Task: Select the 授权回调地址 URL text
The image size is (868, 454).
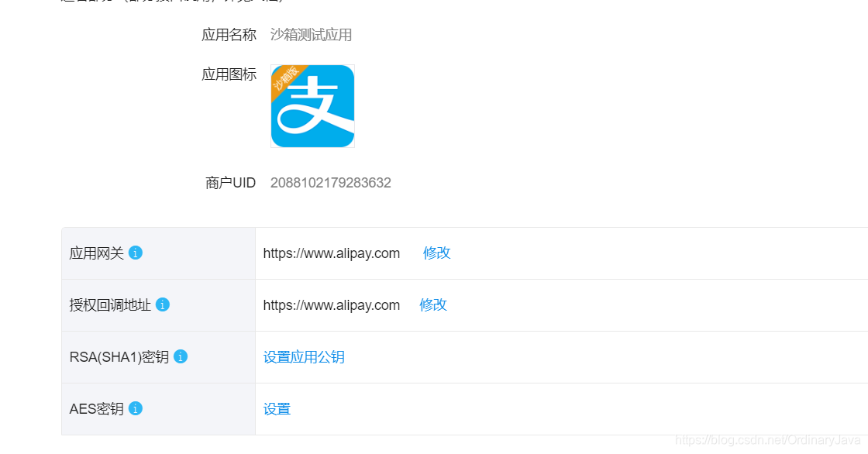Action: [332, 305]
